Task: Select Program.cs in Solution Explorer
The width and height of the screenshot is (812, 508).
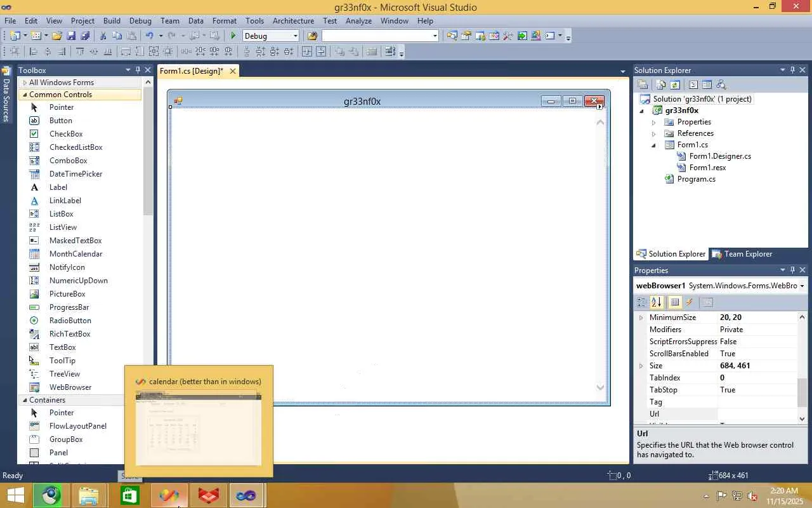Action: (696, 179)
